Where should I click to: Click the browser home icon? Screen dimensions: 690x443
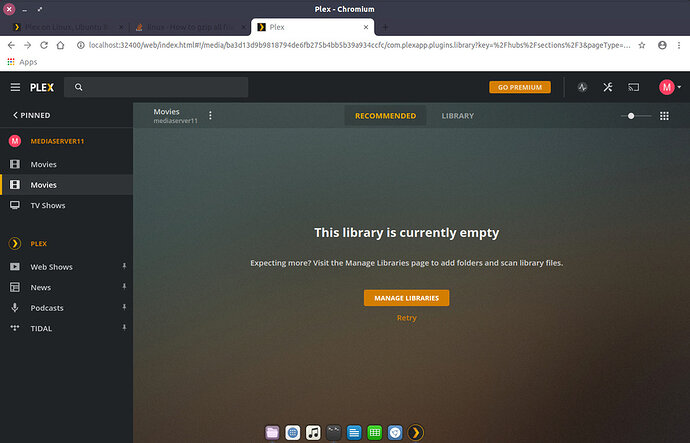click(60, 45)
